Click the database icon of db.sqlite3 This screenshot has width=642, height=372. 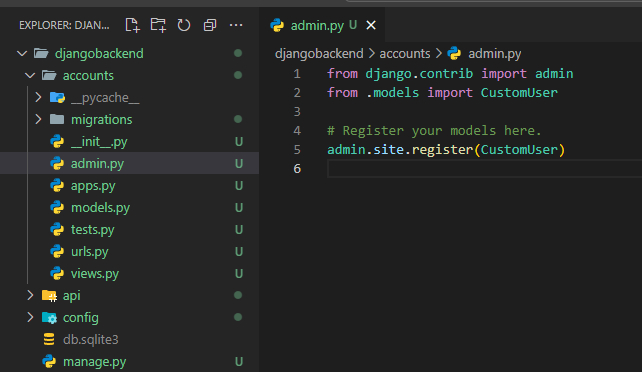pos(49,339)
